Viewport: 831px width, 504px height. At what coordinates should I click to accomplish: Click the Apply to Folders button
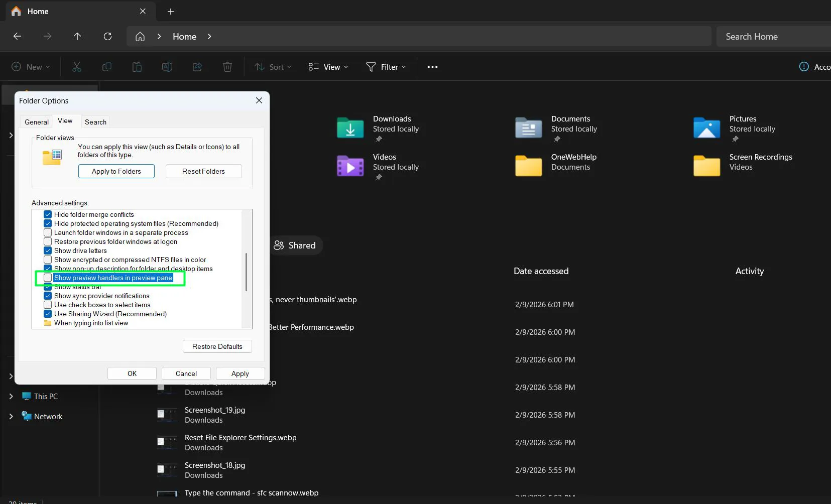[116, 171]
